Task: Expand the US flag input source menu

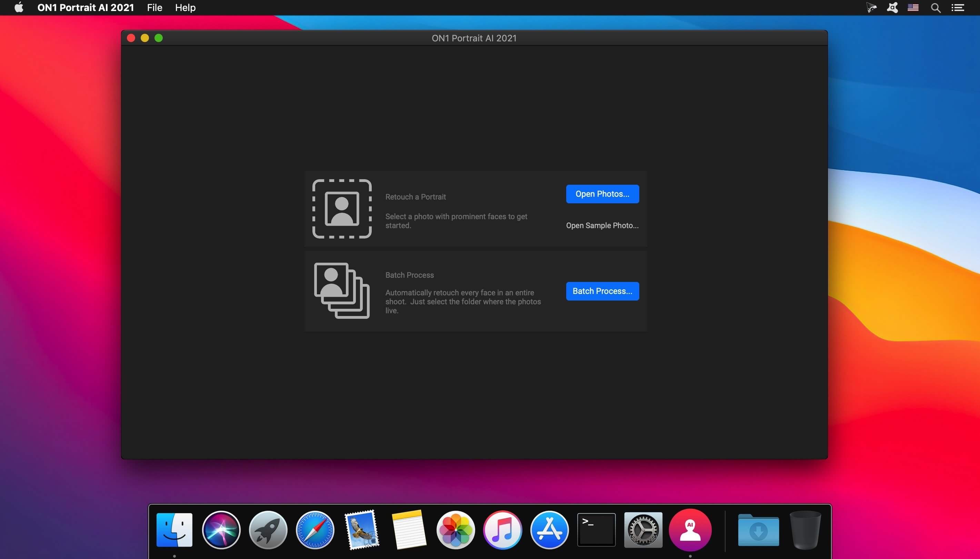Action: [x=913, y=8]
